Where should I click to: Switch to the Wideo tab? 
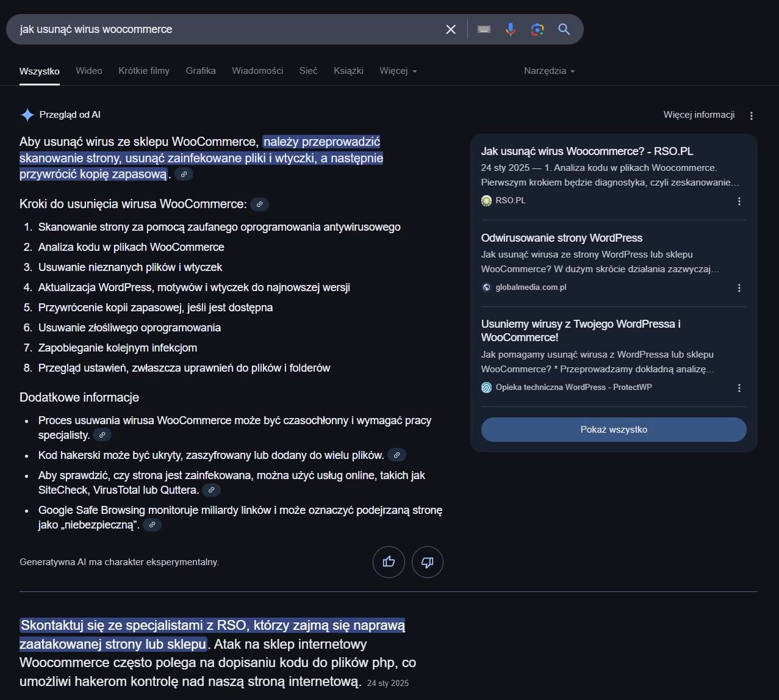tap(89, 71)
